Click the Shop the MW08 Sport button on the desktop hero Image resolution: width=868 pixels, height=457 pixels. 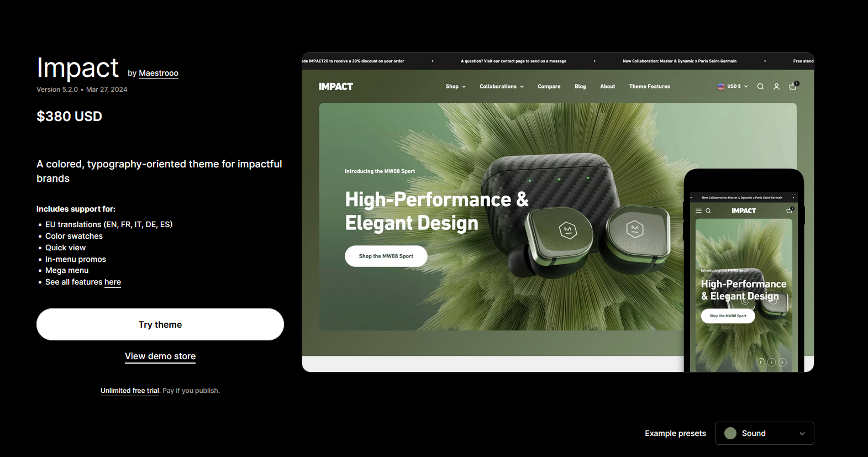point(386,256)
